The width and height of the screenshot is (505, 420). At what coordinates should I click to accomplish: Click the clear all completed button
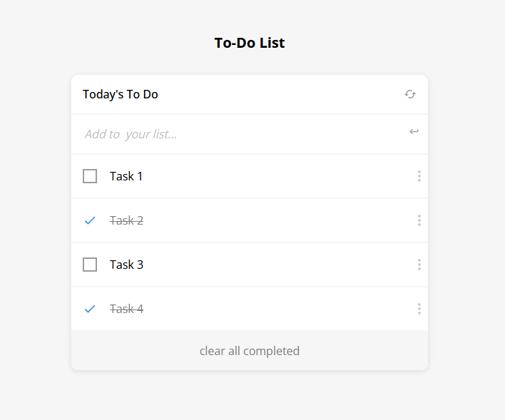pyautogui.click(x=250, y=351)
